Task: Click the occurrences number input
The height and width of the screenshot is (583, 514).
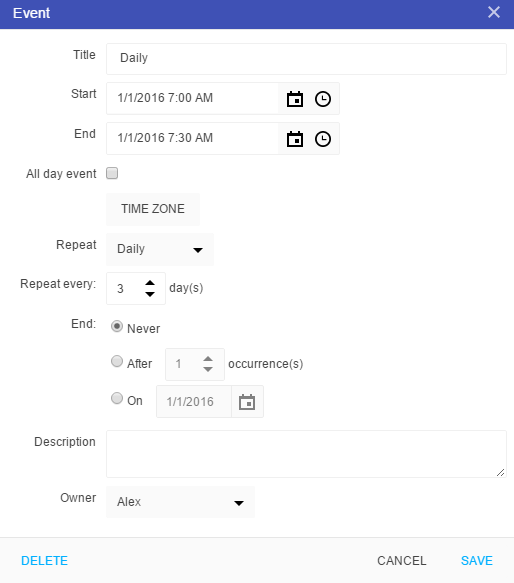Action: 183,364
